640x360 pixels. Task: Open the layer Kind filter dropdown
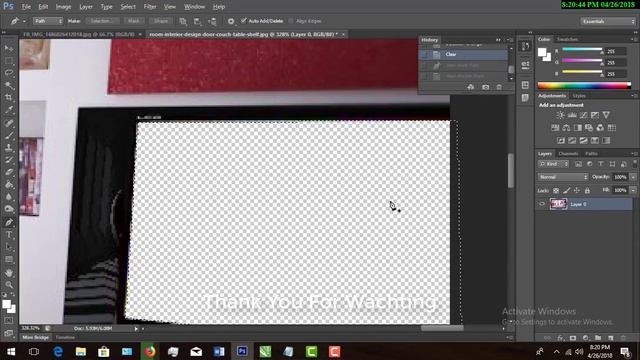pos(553,164)
